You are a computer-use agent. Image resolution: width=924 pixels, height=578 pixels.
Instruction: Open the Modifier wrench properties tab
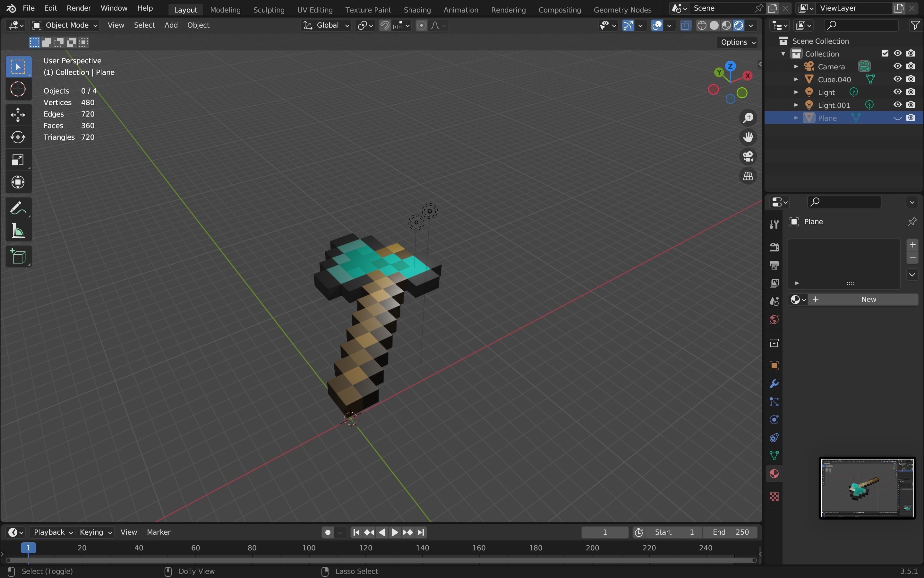(x=774, y=384)
